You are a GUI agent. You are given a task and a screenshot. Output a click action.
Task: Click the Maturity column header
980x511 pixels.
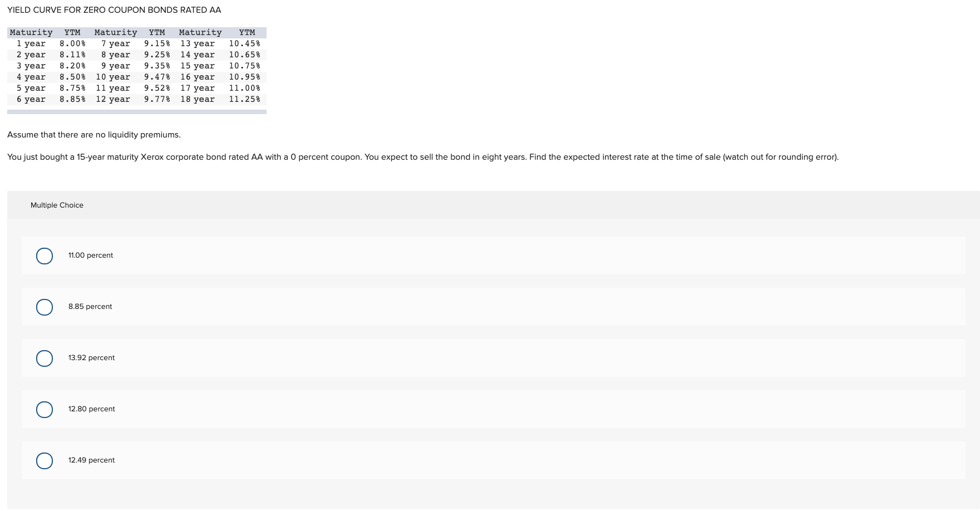31,32
